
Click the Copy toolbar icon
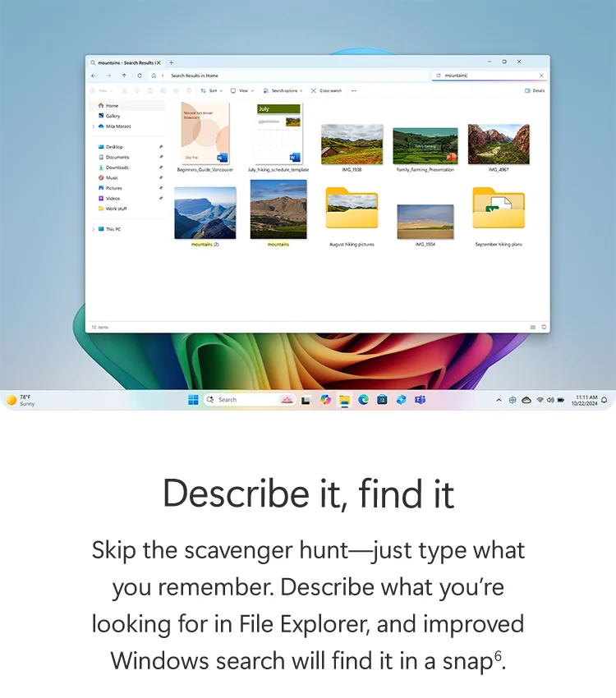137,91
